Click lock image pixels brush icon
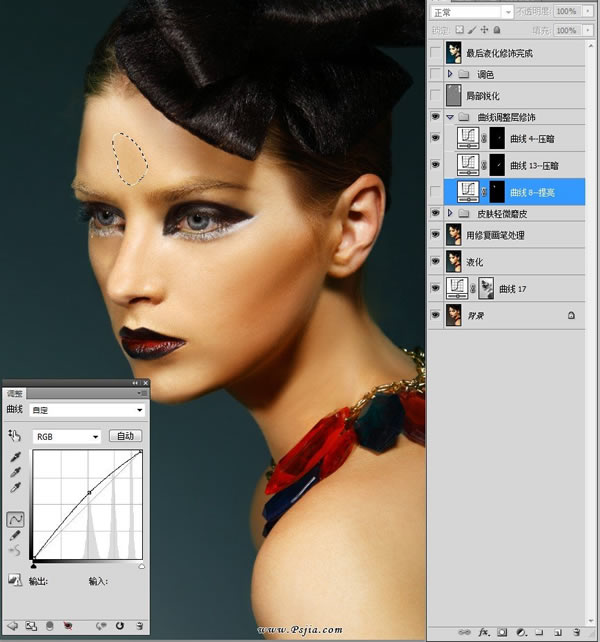Image resolution: width=600 pixels, height=642 pixels. (x=472, y=30)
